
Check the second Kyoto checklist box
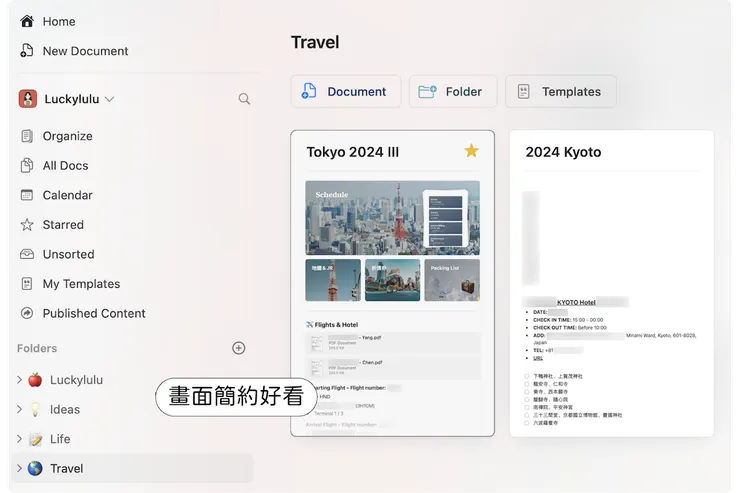[527, 384]
